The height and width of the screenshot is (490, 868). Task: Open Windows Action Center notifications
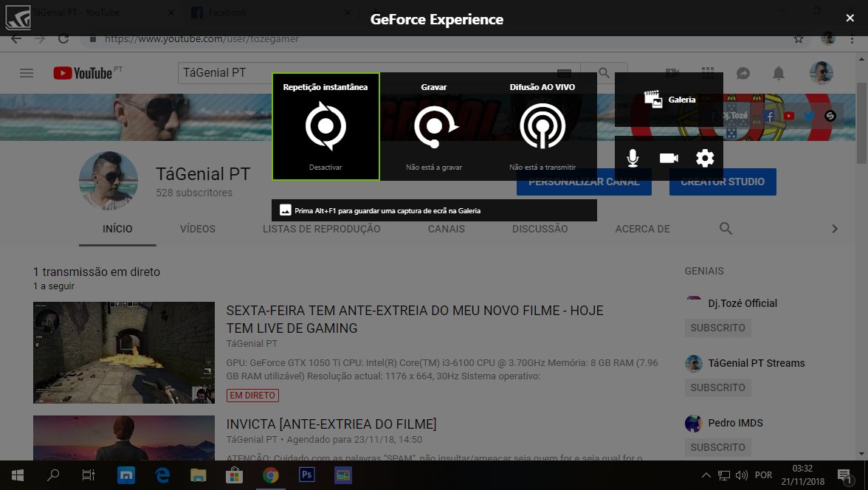point(844,475)
